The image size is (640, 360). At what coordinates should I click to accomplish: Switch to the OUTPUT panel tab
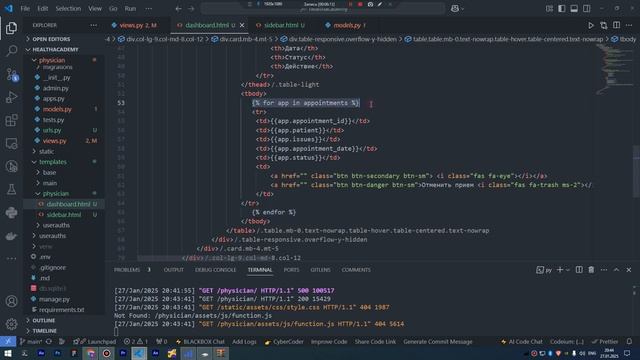(173, 270)
